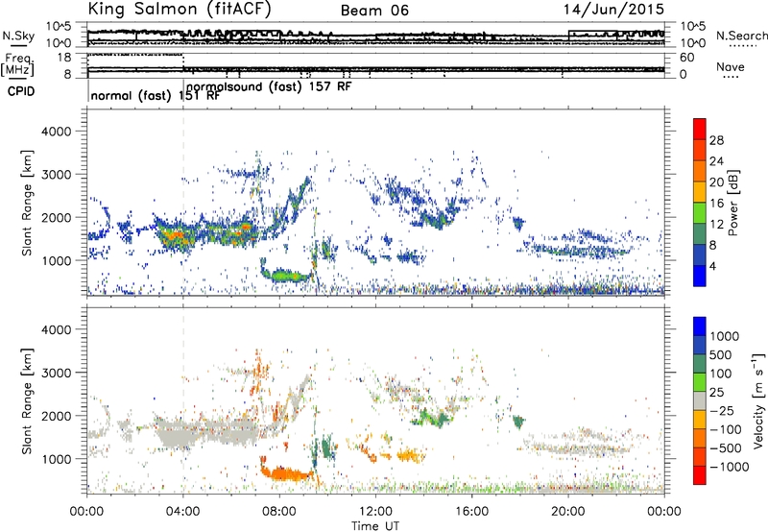Click the 4000 range tick in power panel

tap(56, 132)
